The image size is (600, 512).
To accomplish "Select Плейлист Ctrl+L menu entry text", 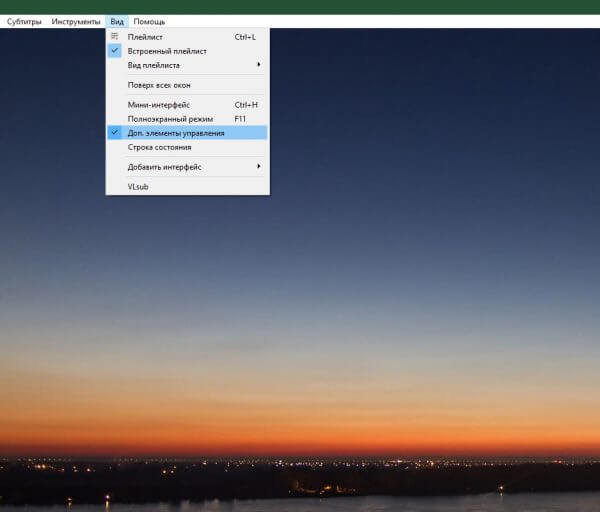I will coord(145,37).
